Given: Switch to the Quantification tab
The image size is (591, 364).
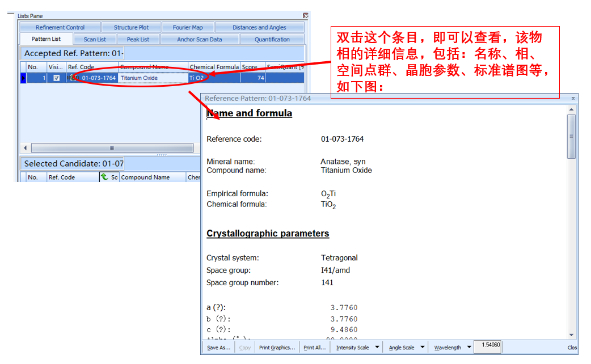Looking at the screenshot, I should coord(273,39).
